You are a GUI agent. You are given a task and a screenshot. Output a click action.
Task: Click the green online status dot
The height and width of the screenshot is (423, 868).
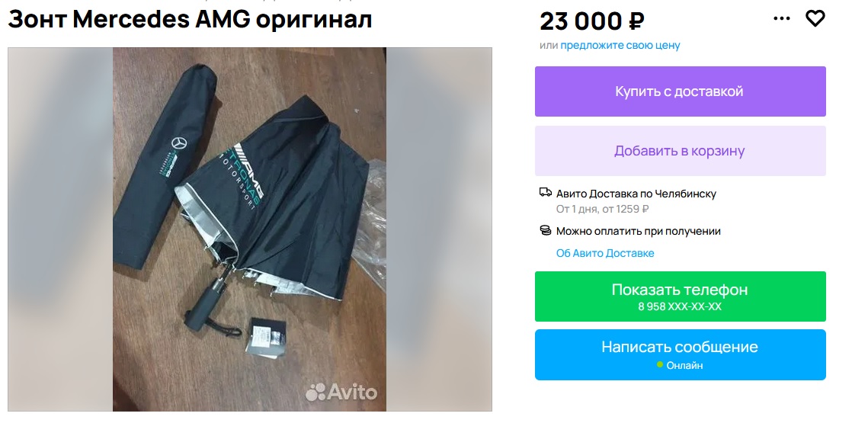click(x=659, y=365)
